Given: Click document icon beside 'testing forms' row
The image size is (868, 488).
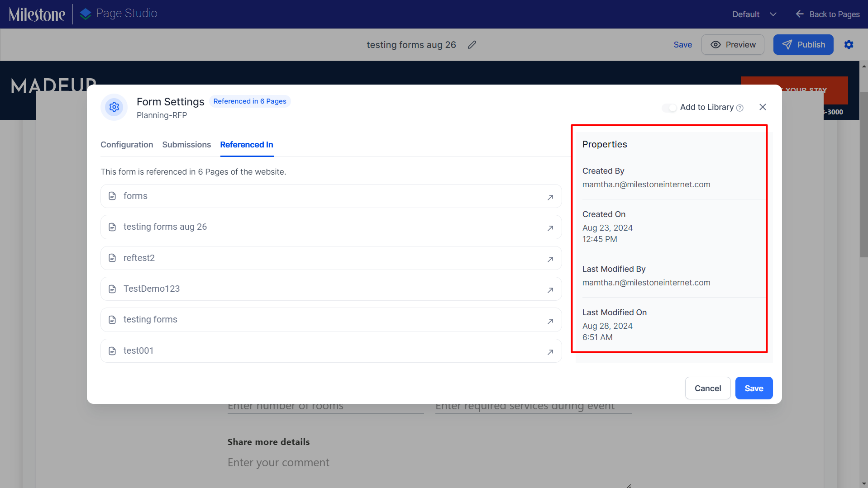Looking at the screenshot, I should click(x=112, y=320).
